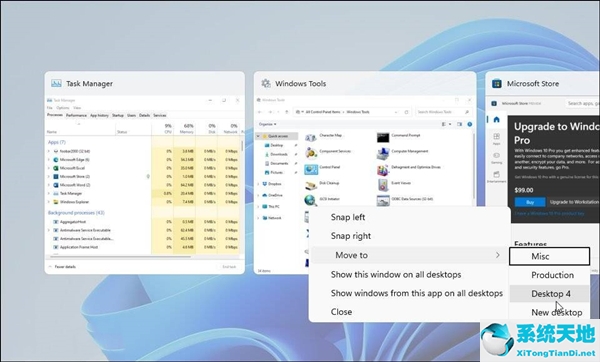Click the preview pane icon in Windows Tools toolbar

tap(460, 124)
